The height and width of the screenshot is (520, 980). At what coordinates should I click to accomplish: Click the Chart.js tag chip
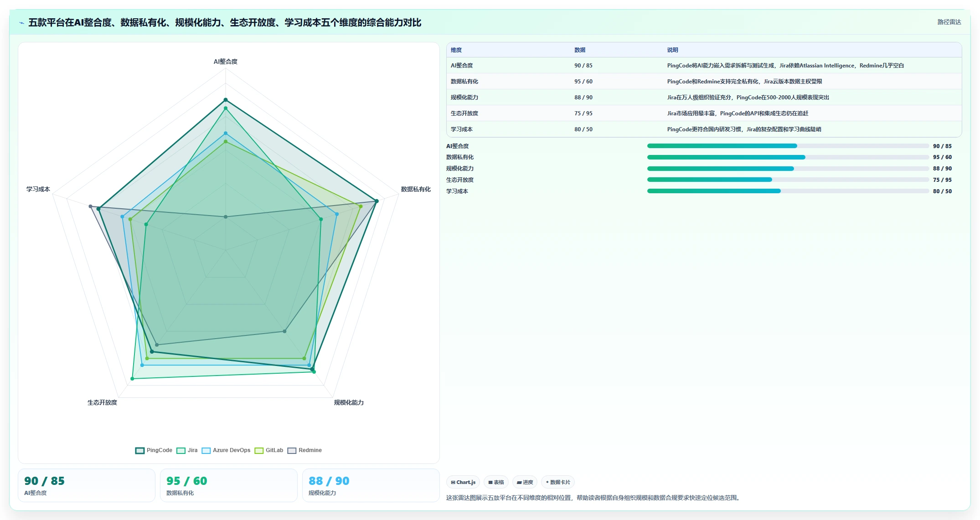point(463,482)
